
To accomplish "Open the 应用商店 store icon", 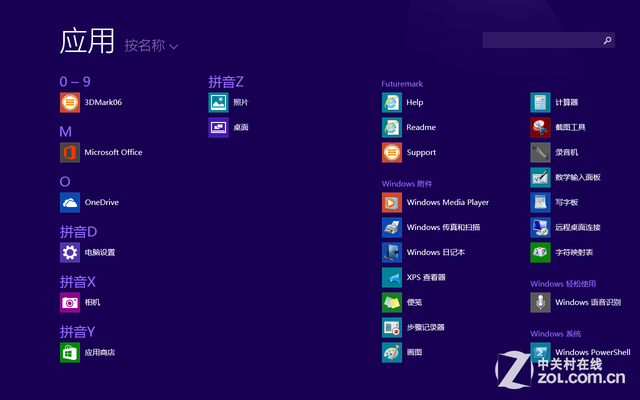I will click(70, 352).
